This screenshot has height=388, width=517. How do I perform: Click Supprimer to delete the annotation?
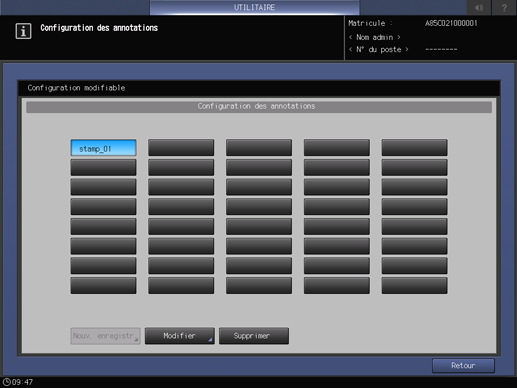(254, 336)
